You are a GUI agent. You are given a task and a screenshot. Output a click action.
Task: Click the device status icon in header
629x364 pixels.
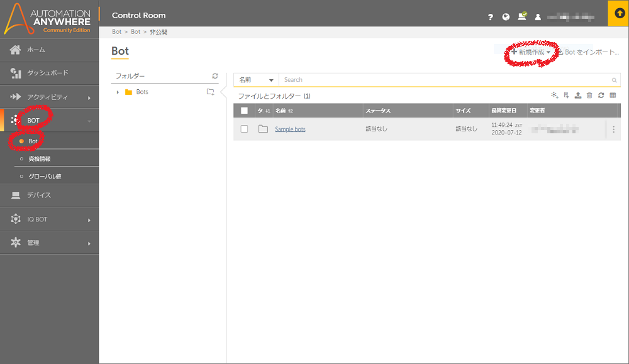522,16
